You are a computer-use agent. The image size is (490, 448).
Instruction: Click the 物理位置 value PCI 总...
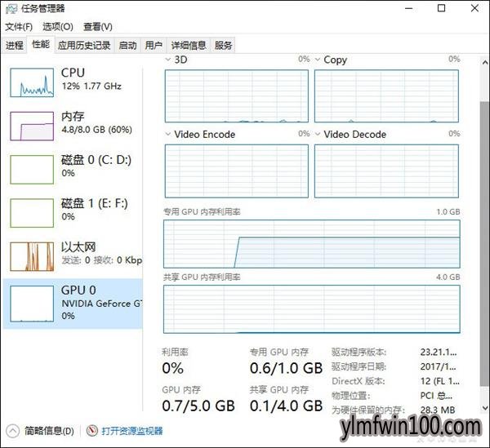[x=436, y=396]
